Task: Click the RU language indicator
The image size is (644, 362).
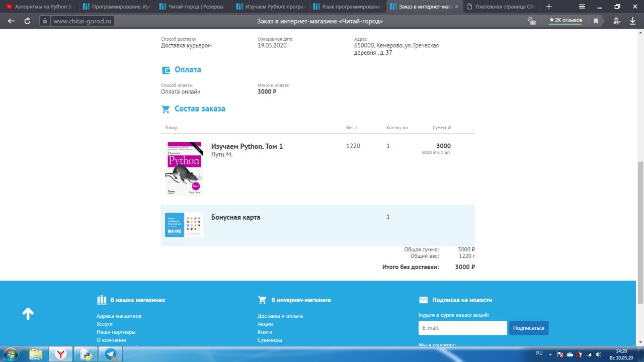Action: (539, 353)
